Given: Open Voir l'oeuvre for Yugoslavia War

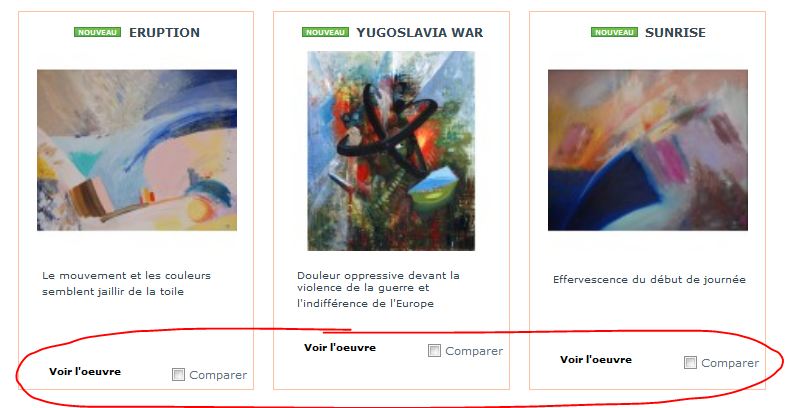Looking at the screenshot, I should (340, 347).
